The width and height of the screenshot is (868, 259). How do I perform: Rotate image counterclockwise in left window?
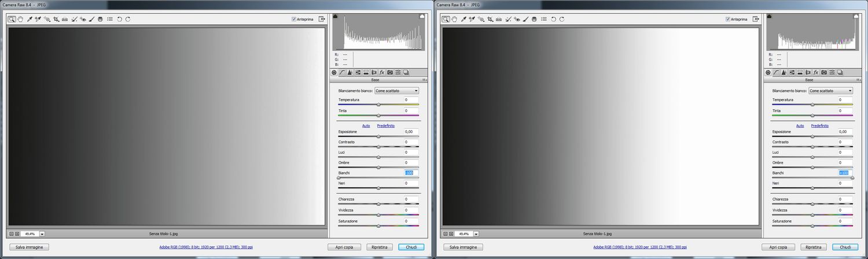pos(119,19)
